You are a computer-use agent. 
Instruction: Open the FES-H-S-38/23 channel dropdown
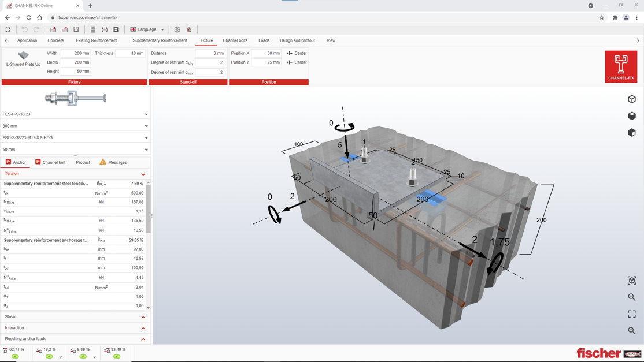(x=75, y=114)
